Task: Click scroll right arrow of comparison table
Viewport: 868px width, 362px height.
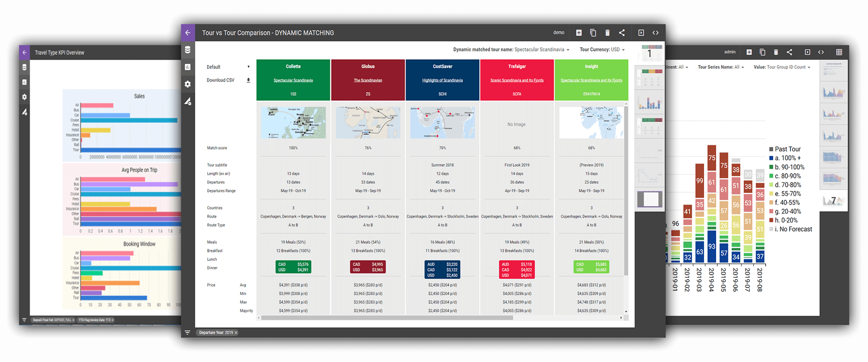Action: (x=621, y=318)
